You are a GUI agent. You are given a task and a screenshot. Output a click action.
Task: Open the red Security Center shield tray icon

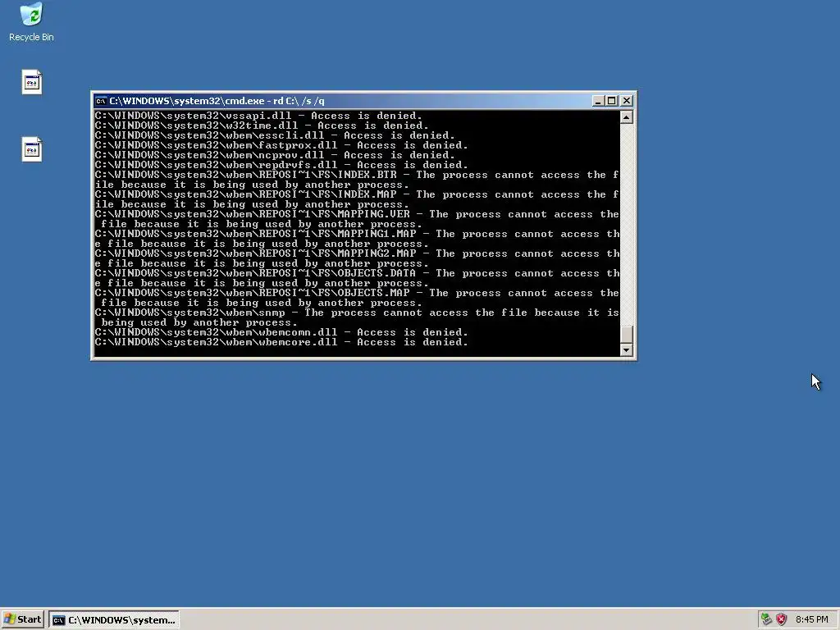tap(782, 619)
